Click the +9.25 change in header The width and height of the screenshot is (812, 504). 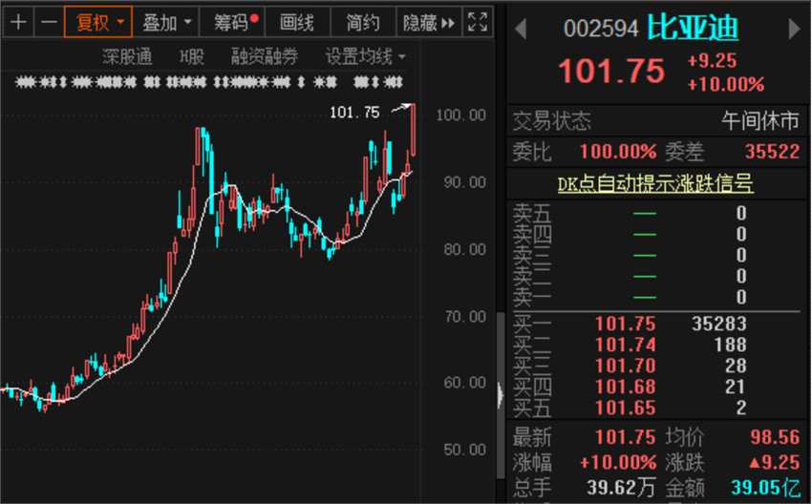click(x=712, y=61)
